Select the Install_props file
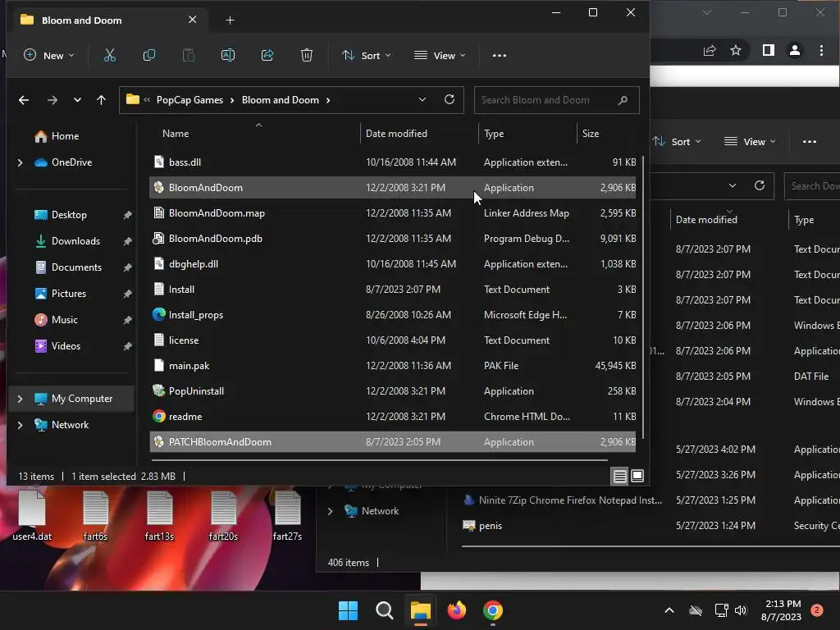This screenshot has height=630, width=840. tap(393, 315)
